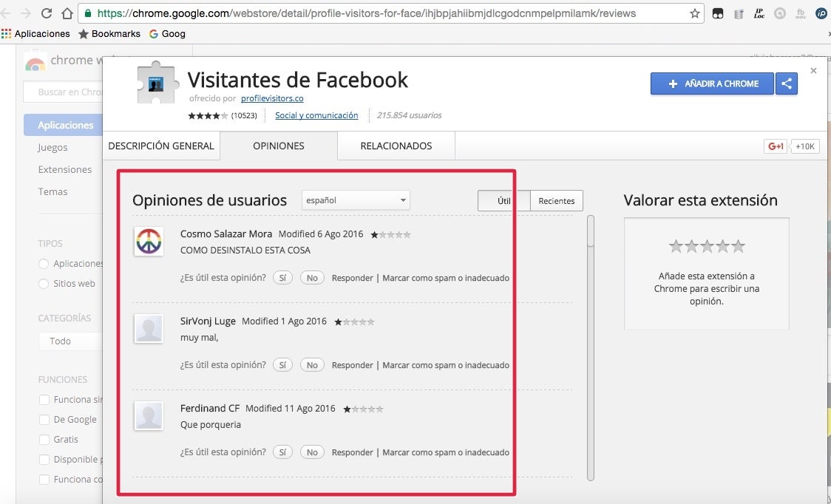Select Extensiones in the left sidebar
Viewport: 831px width, 504px height.
[x=64, y=169]
